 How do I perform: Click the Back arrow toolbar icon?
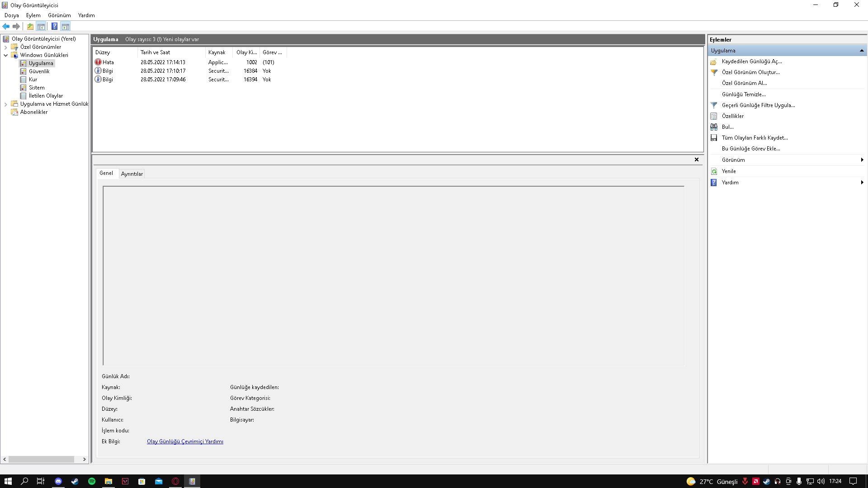(6, 26)
